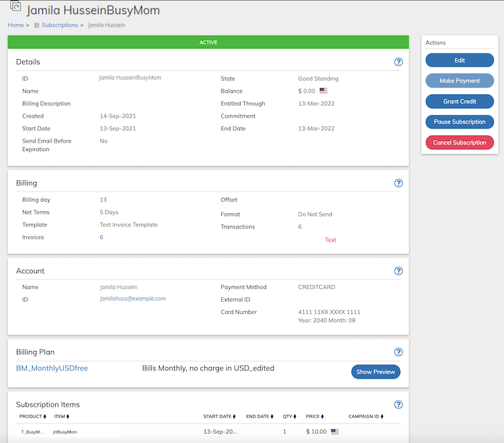Click the Bills Monthly plan description
Screen dimensions: 504x443
(208, 368)
